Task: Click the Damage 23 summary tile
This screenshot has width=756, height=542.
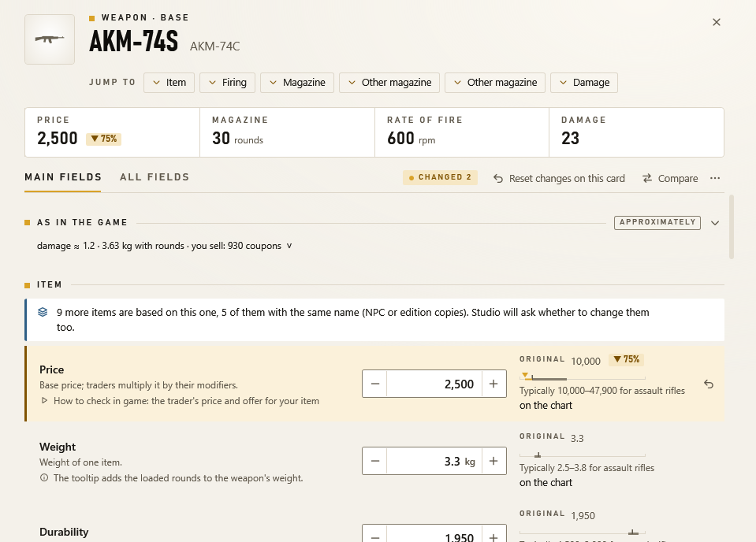Action: click(636, 132)
